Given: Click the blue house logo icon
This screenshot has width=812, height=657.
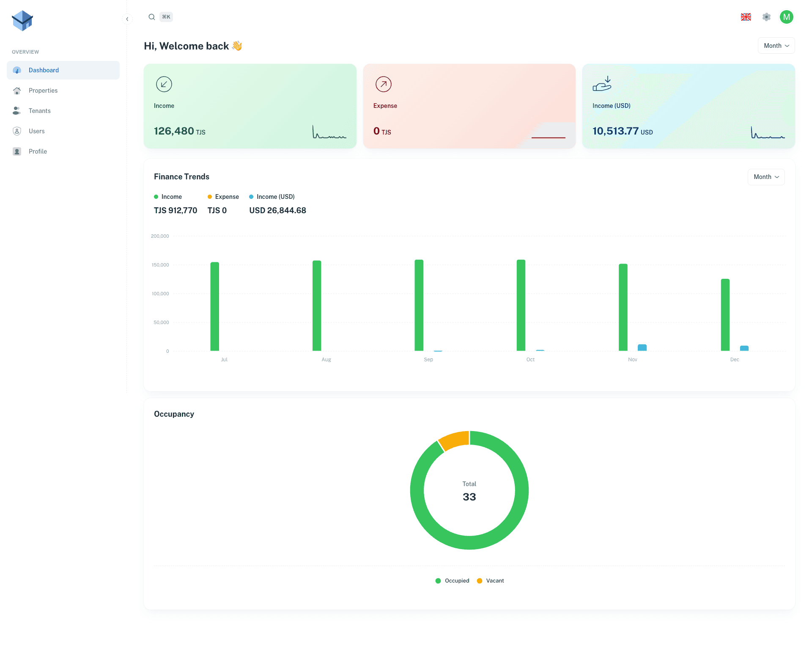Looking at the screenshot, I should point(22,20).
